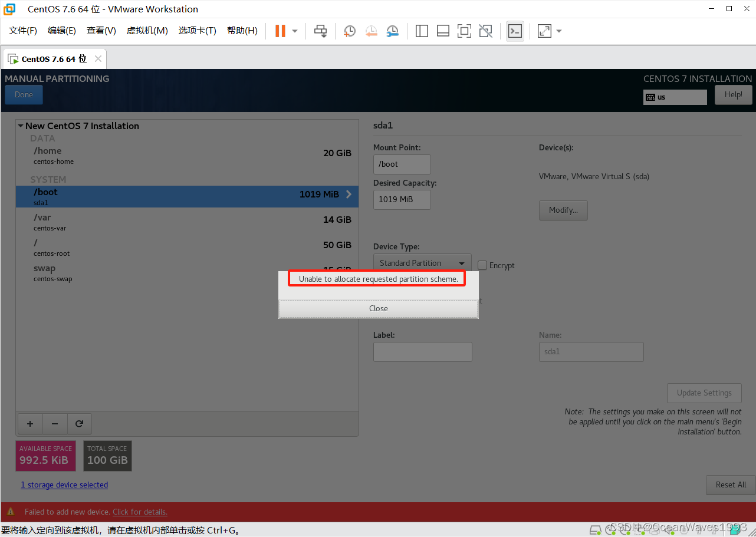Open the stretch display dropdown arrow
756x537 pixels.
559,31
